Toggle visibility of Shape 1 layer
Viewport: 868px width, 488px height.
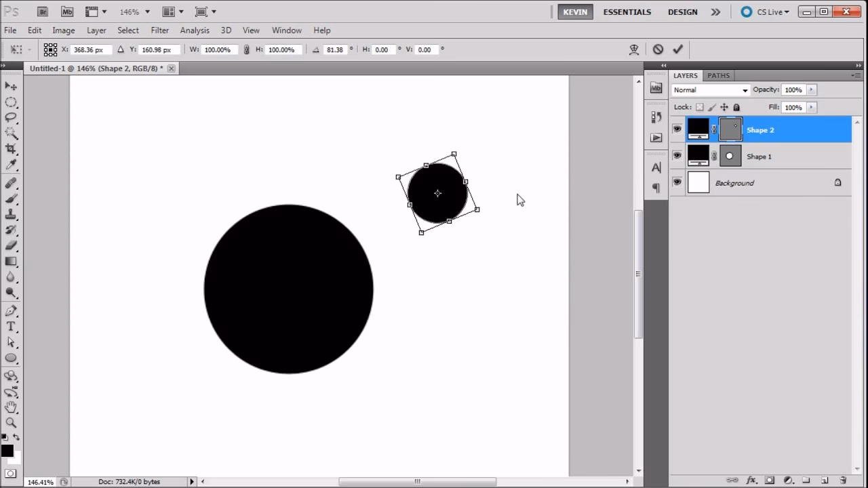pos(677,156)
